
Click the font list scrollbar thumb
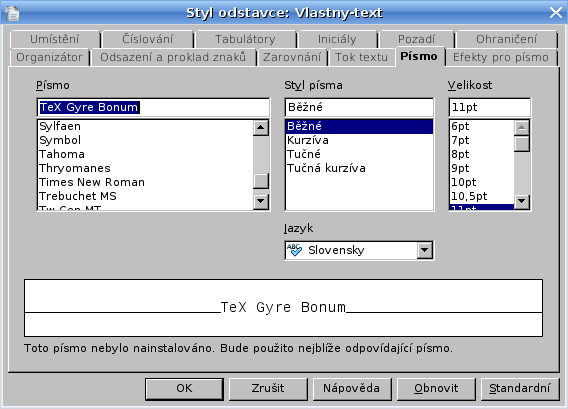[261, 181]
